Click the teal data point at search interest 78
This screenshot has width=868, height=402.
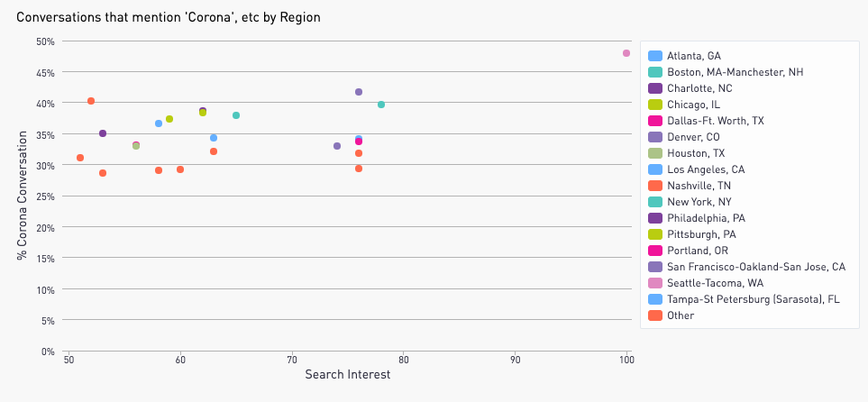(381, 105)
